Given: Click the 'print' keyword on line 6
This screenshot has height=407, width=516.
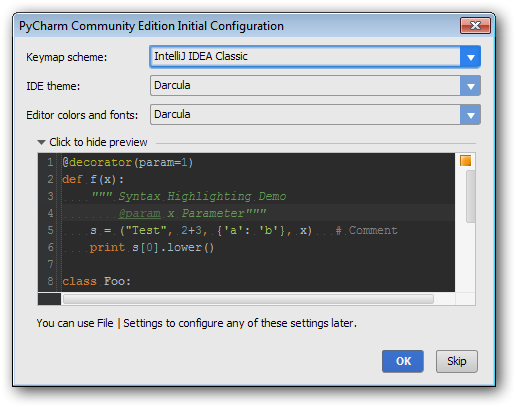Looking at the screenshot, I should pos(107,247).
